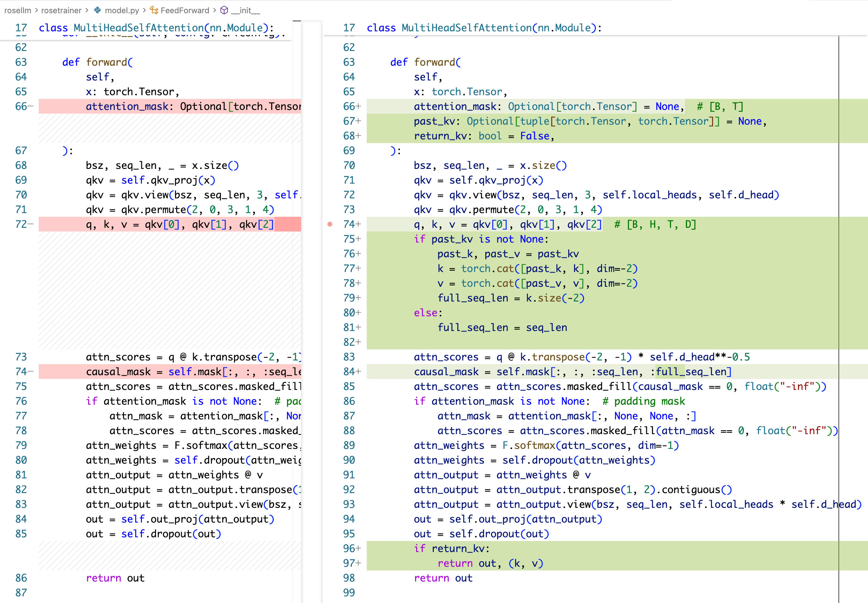This screenshot has height=603, width=868.
Task: Click the __init__ method cube icon
Action: (x=224, y=10)
